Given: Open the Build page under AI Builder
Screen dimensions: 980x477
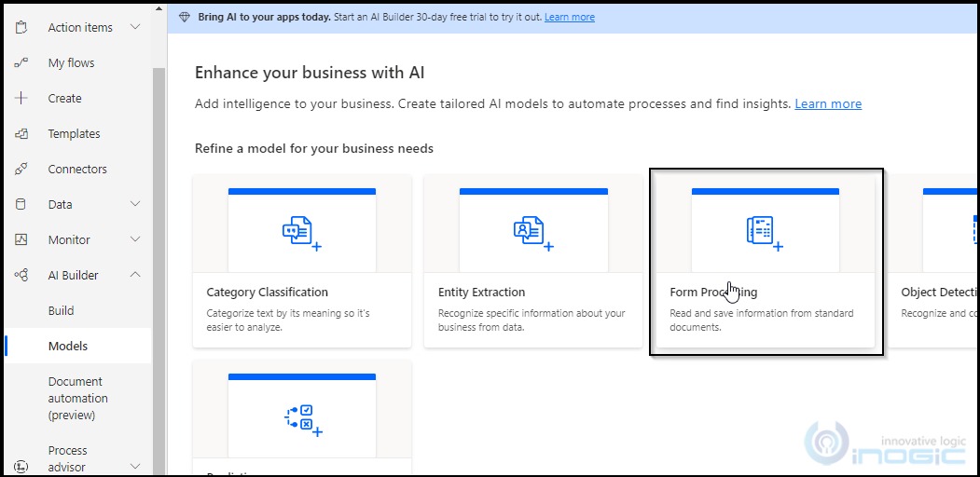Looking at the screenshot, I should coord(62,311).
